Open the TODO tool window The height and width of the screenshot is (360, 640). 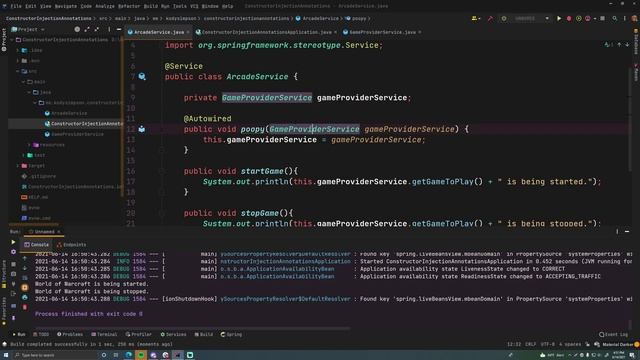click(41, 334)
